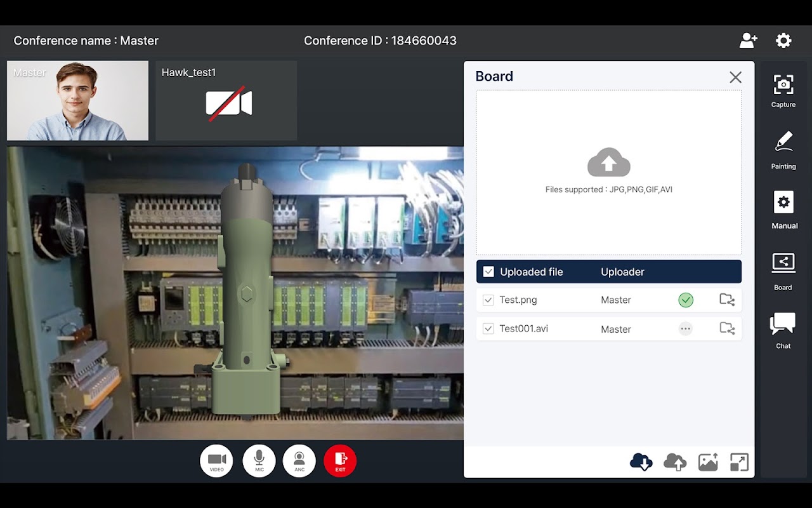The image size is (812, 508).
Task: Share the Test.png file
Action: pyautogui.click(x=727, y=300)
